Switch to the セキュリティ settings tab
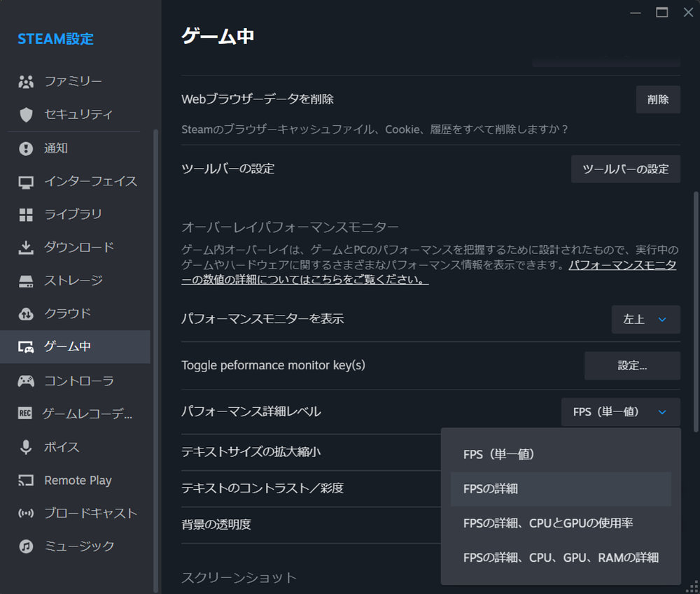Image resolution: width=700 pixels, height=594 pixels. (x=75, y=115)
